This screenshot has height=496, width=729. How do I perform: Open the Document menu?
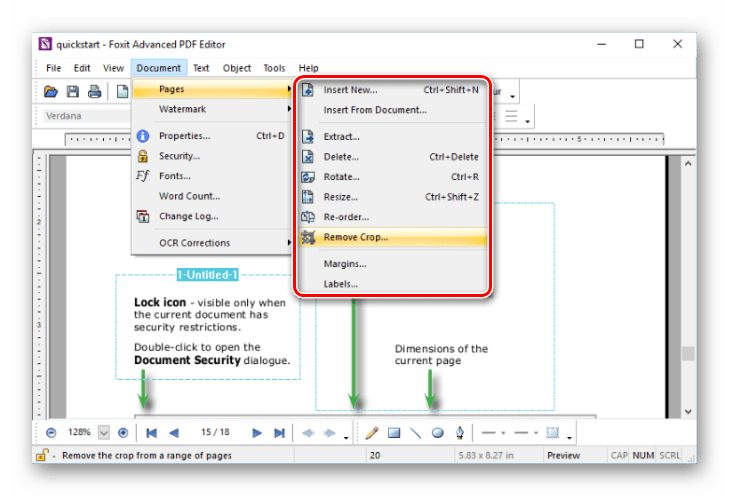pos(159,68)
